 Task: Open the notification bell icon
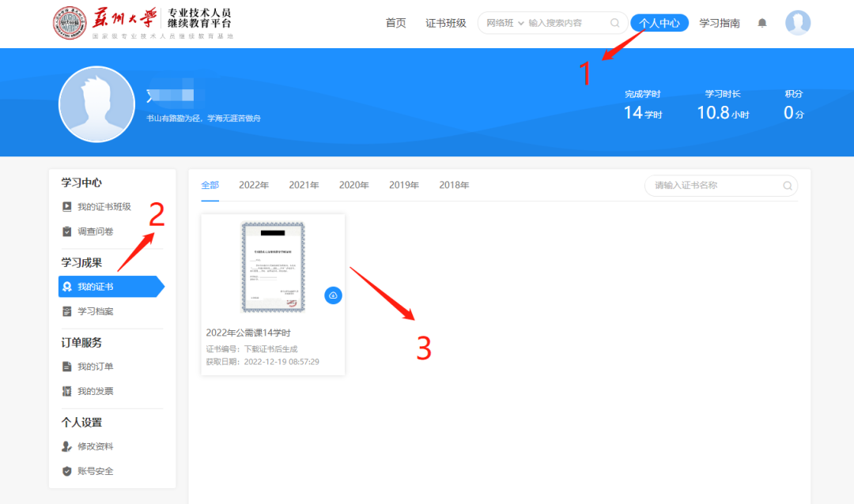761,23
